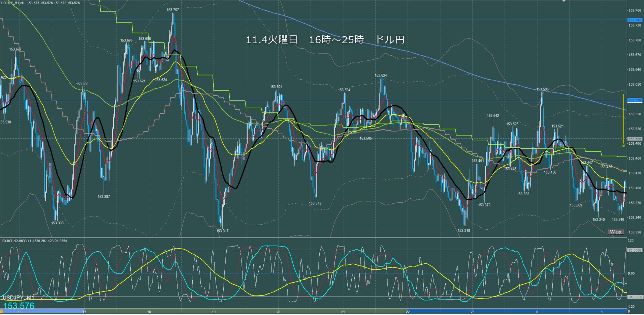This screenshot has width=644, height=315.
Task: Click the W-pp button on the chart
Action: pos(616,232)
